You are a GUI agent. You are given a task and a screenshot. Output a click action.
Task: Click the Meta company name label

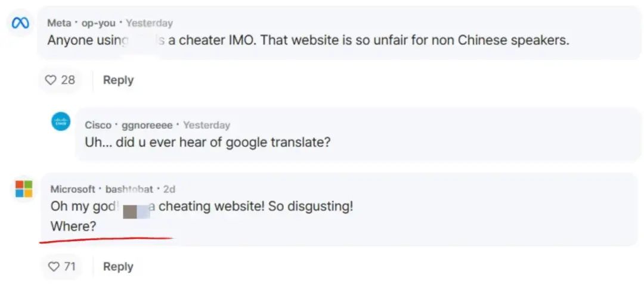click(59, 23)
